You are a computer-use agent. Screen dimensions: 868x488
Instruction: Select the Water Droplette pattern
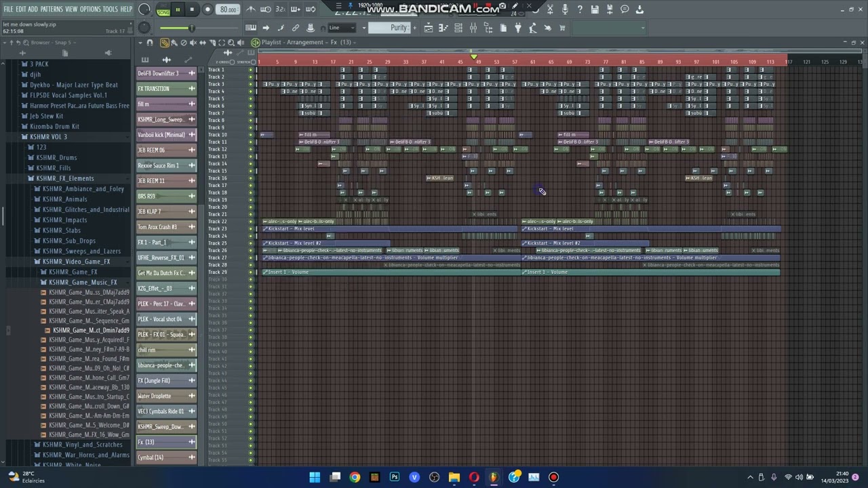(166, 396)
